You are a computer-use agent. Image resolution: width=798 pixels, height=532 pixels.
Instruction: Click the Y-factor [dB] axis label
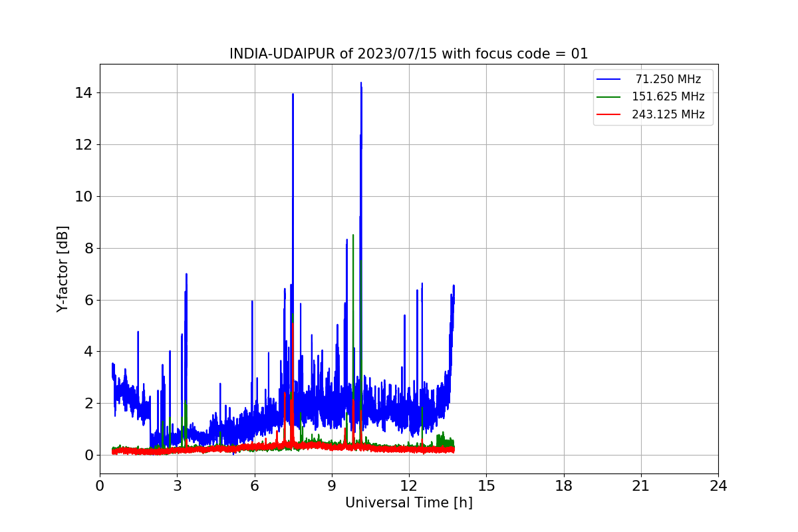[x=63, y=269]
